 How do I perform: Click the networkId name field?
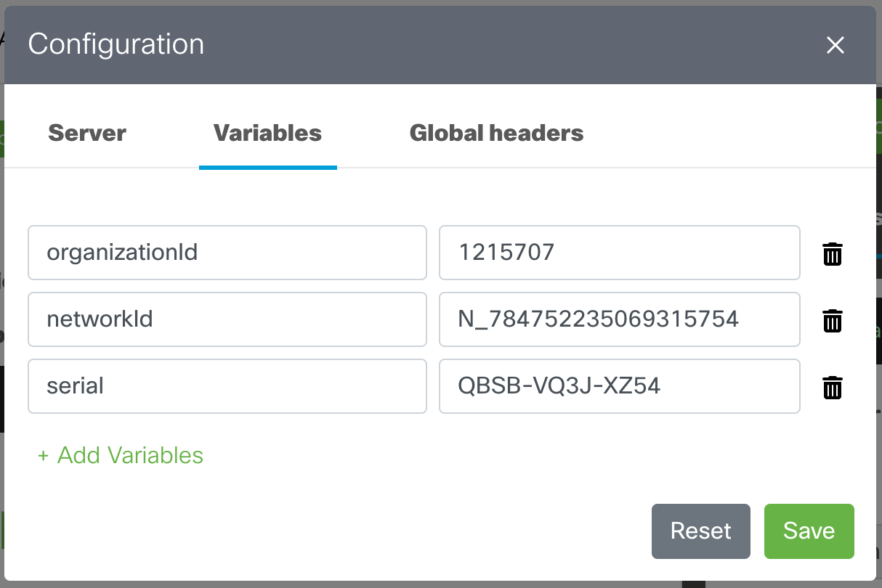point(227,319)
